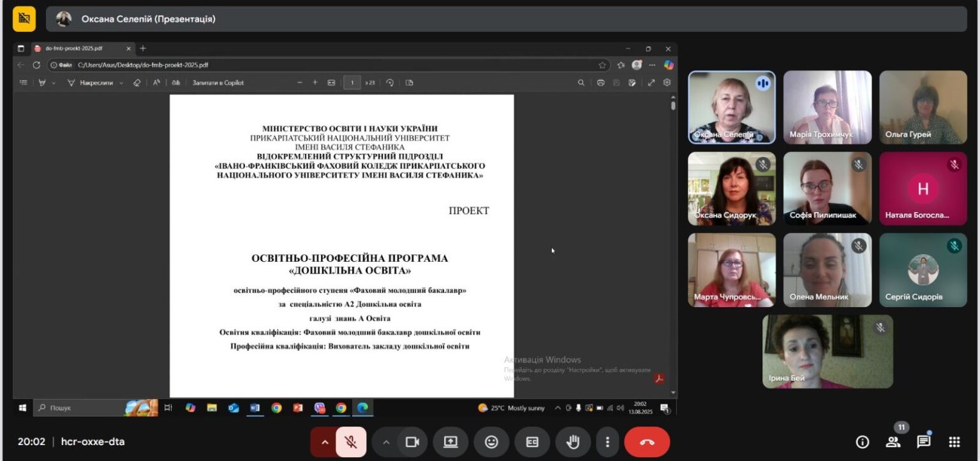The height and width of the screenshot is (461, 980).
Task: Start presenting your screen
Action: click(x=450, y=442)
